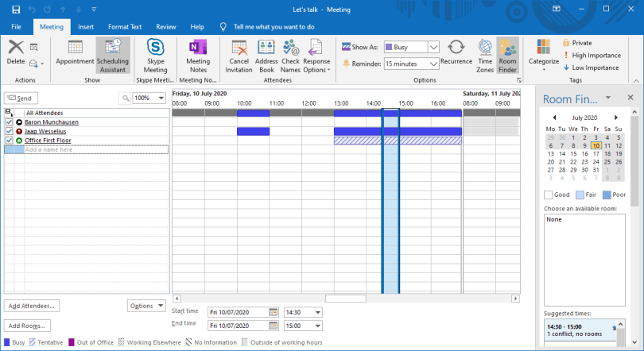Image resolution: width=644 pixels, height=351 pixels.
Task: Expand the start time 14:30 dropdown
Action: point(318,312)
